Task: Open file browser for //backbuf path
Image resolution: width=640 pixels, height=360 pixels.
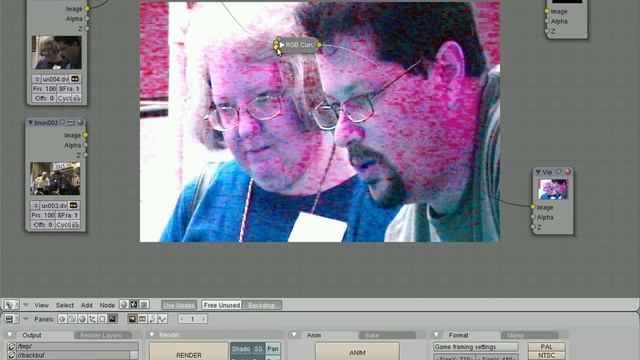Action: coord(11,355)
